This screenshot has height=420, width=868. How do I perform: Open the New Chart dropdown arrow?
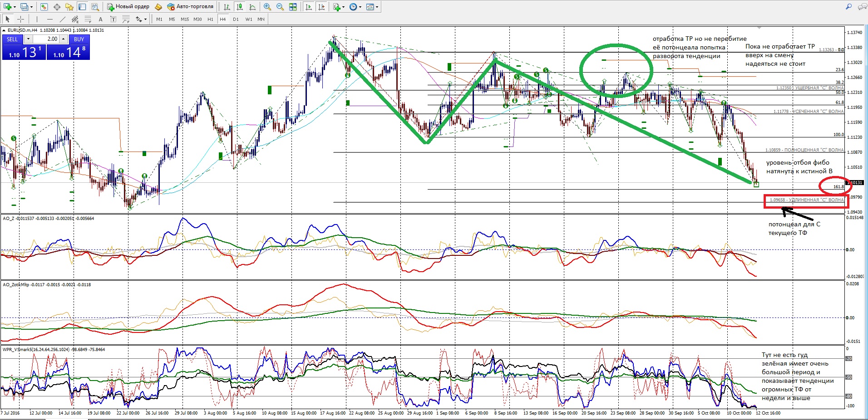pos(15,7)
